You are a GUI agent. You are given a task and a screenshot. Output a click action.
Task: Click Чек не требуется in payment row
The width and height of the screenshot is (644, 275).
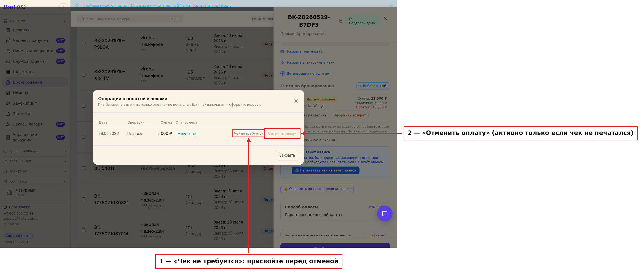point(248,134)
